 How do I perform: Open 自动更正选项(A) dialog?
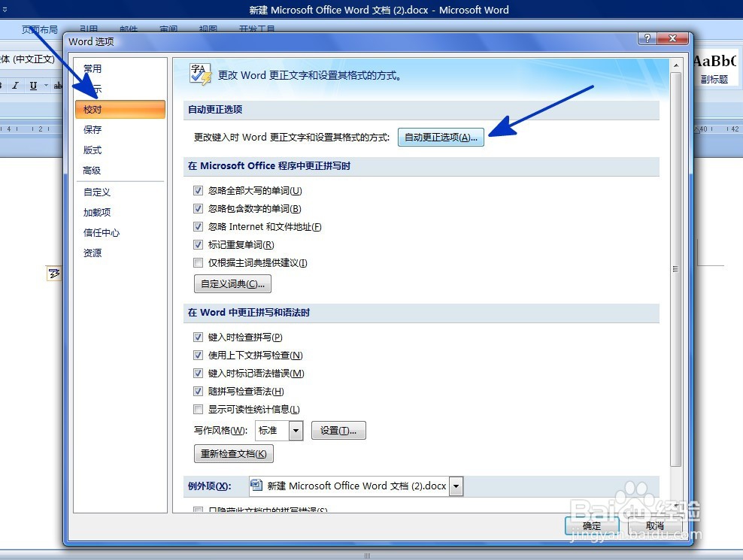[441, 138]
